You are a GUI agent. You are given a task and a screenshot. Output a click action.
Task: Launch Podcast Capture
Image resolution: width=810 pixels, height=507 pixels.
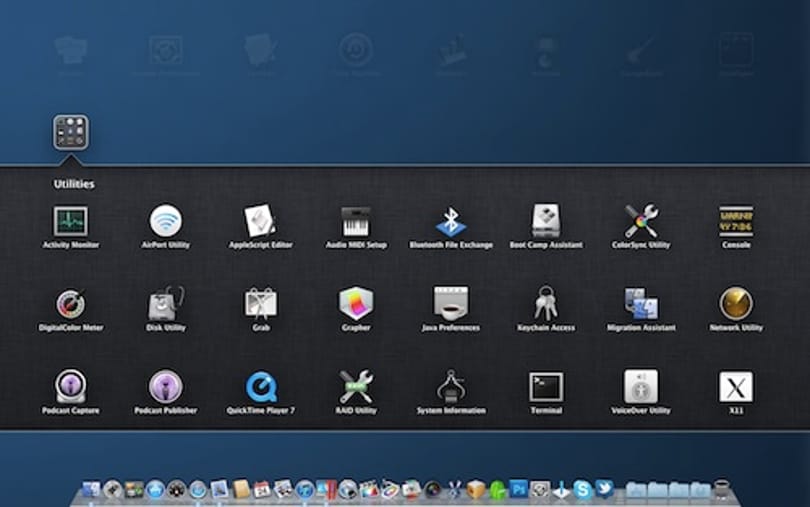tap(71, 386)
